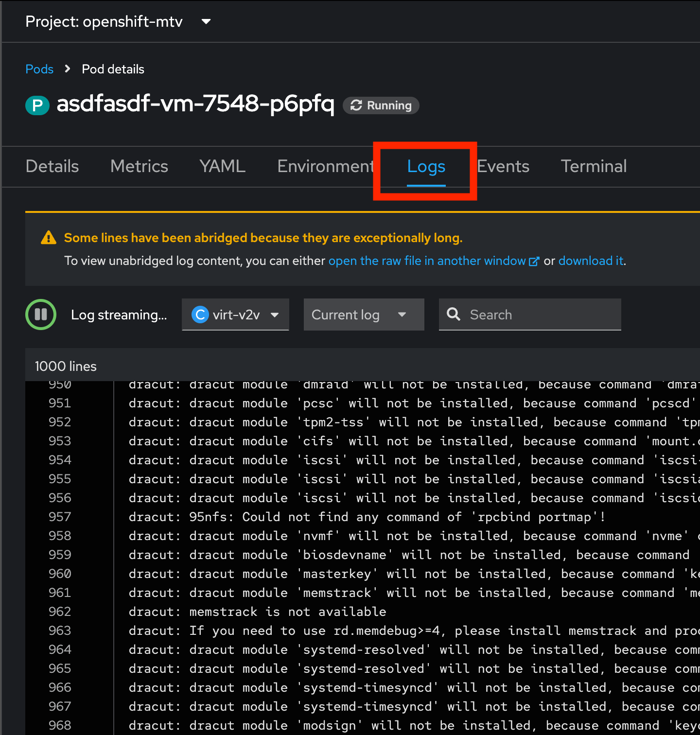The height and width of the screenshot is (735, 700).
Task: Click the warning triangle icon in the alert
Action: pos(48,237)
